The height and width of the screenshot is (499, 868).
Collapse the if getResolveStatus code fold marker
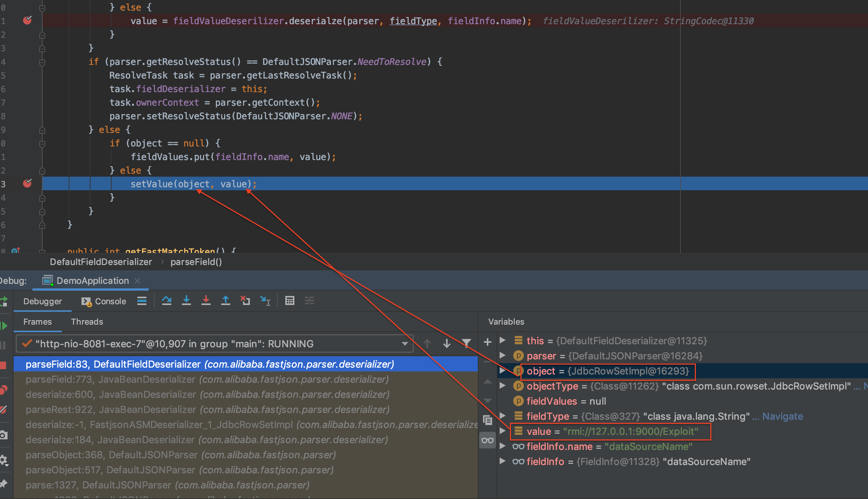coord(42,62)
